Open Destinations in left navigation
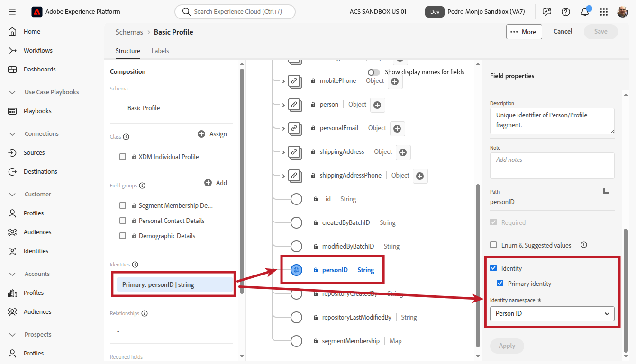 point(40,171)
